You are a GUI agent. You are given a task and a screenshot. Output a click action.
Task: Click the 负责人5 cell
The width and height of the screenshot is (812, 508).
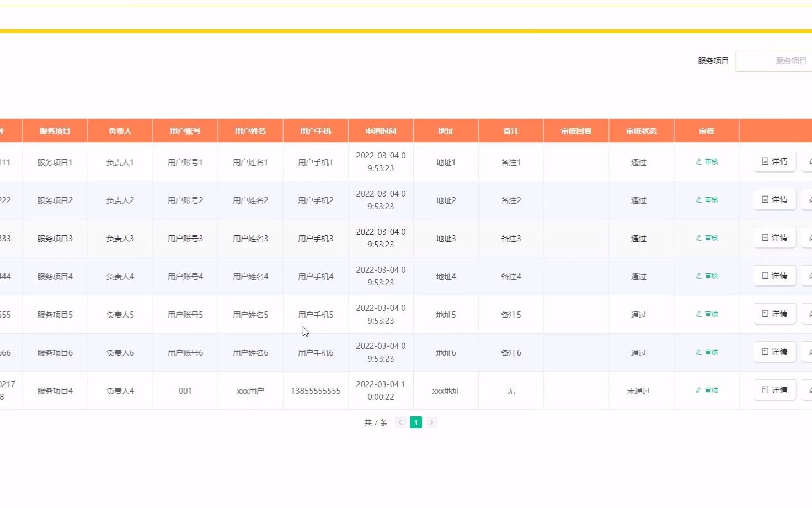point(120,315)
